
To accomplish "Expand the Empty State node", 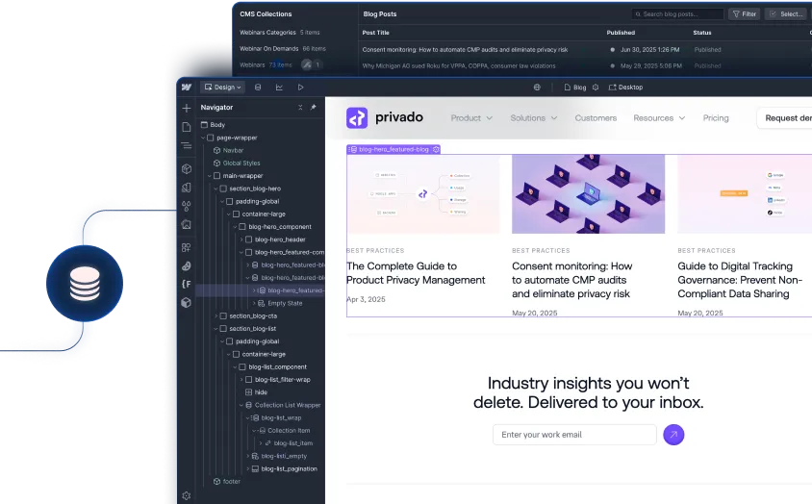I will click(254, 304).
